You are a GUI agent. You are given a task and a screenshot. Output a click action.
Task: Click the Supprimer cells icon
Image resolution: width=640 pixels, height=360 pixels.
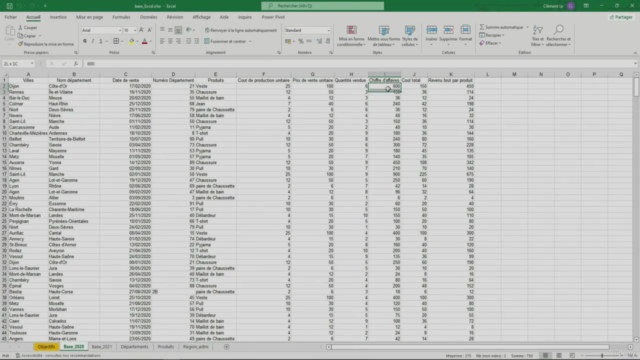pos(448,30)
